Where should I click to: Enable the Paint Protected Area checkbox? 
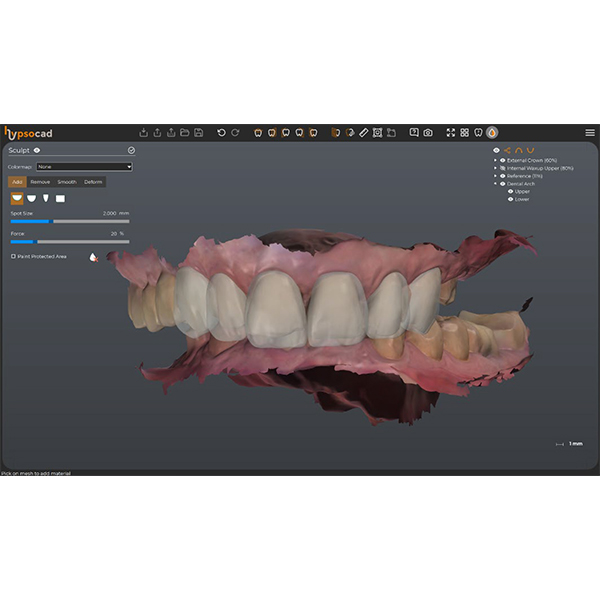[x=13, y=256]
